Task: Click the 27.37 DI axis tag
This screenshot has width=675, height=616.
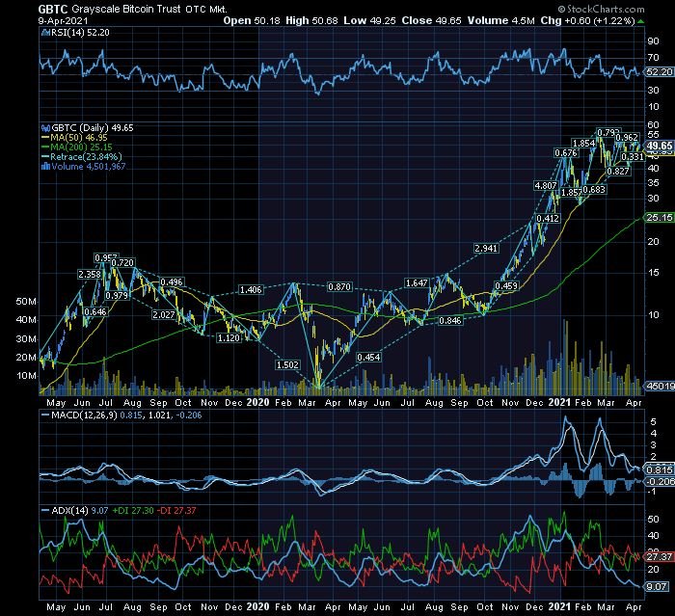Action: [x=660, y=556]
